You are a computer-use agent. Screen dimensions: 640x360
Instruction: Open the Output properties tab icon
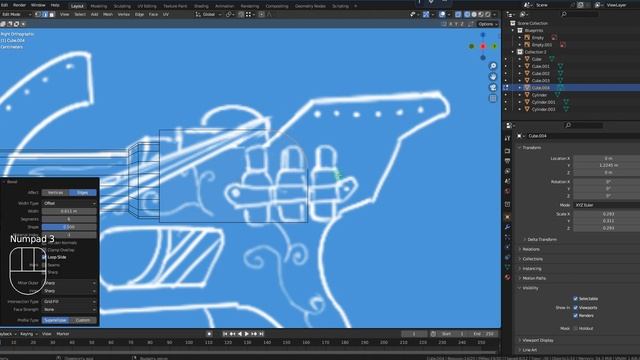click(x=507, y=161)
